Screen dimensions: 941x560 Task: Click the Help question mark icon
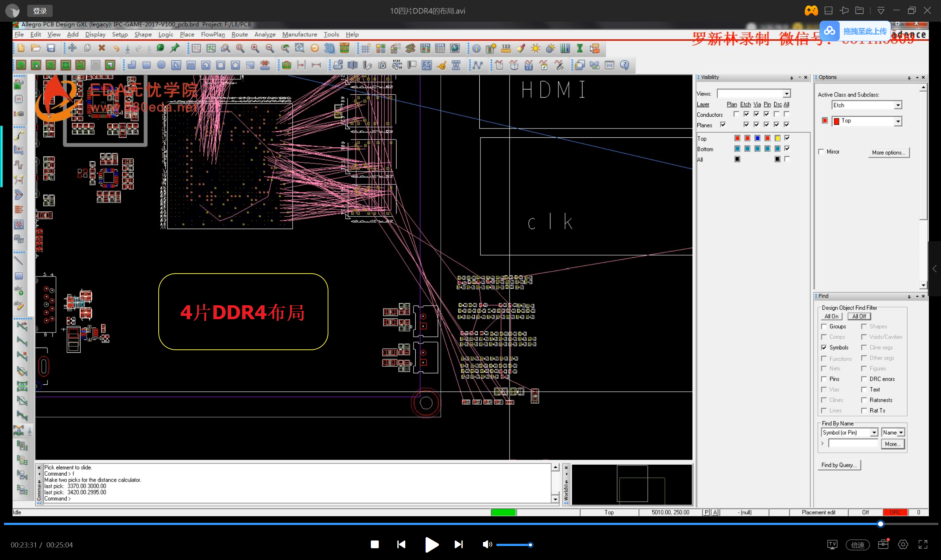coord(624,65)
